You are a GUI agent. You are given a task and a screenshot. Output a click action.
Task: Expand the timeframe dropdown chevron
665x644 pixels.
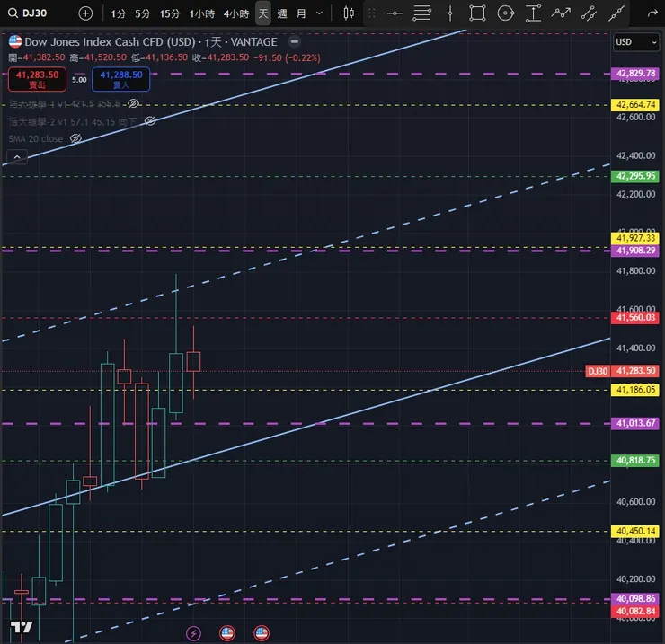(x=319, y=13)
